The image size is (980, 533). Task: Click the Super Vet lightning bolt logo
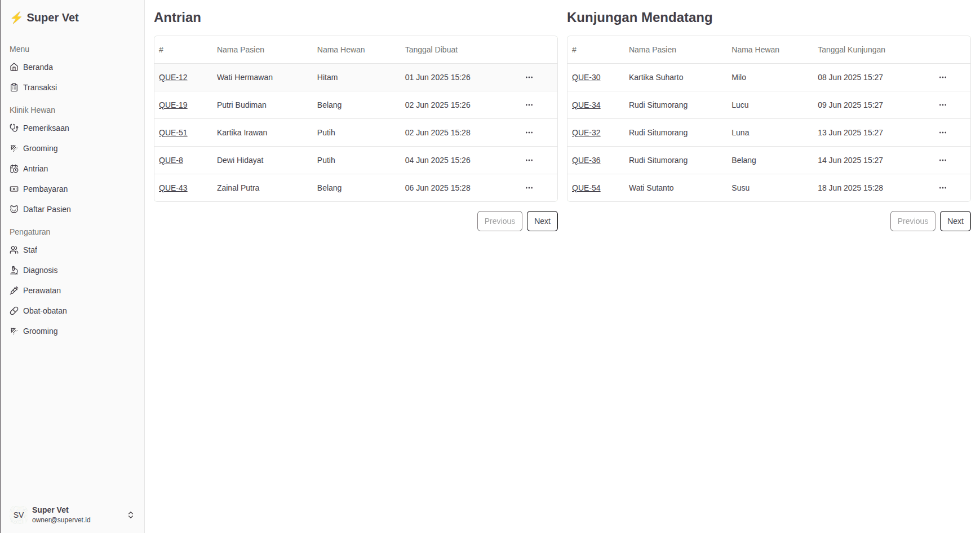click(16, 17)
